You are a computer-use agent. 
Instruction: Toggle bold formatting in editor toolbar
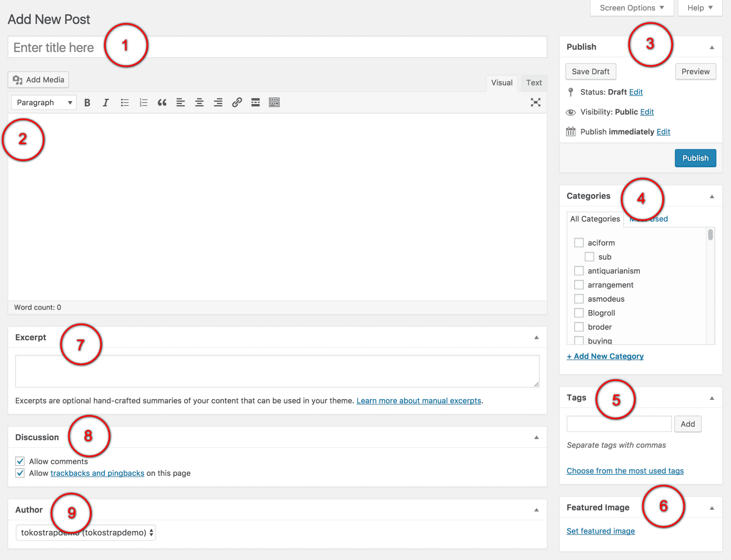(87, 103)
